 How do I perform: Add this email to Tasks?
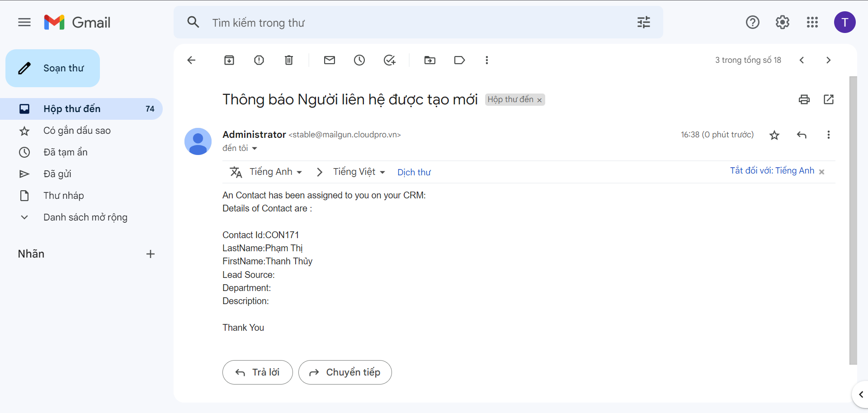click(390, 60)
